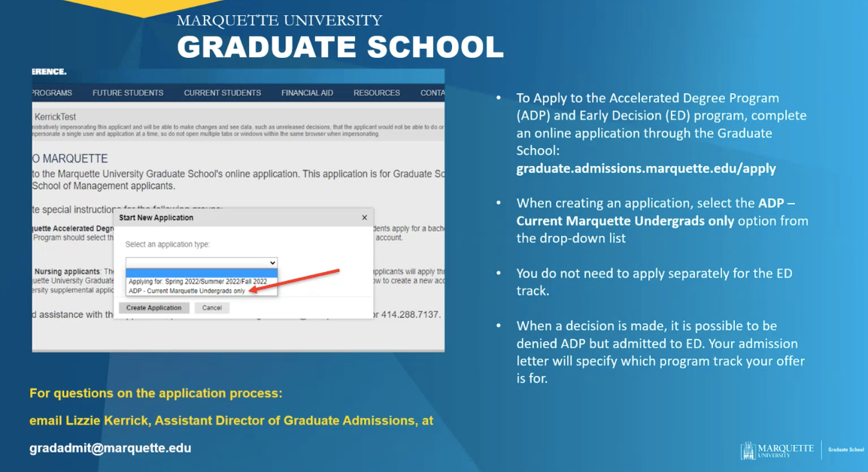The height and width of the screenshot is (472, 868).
Task: Open the CURRENT STUDENTS menu
Action: coord(223,93)
